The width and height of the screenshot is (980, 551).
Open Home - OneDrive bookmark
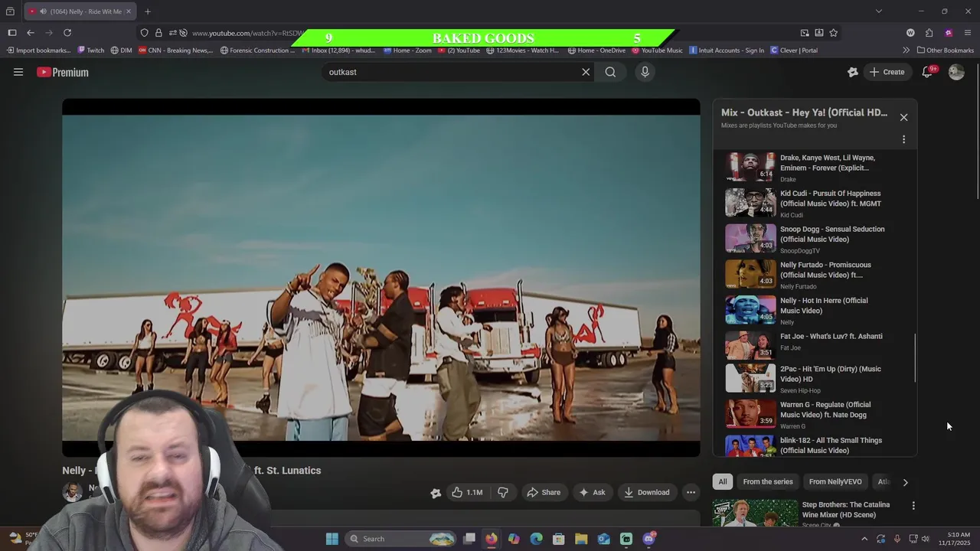[596, 51]
